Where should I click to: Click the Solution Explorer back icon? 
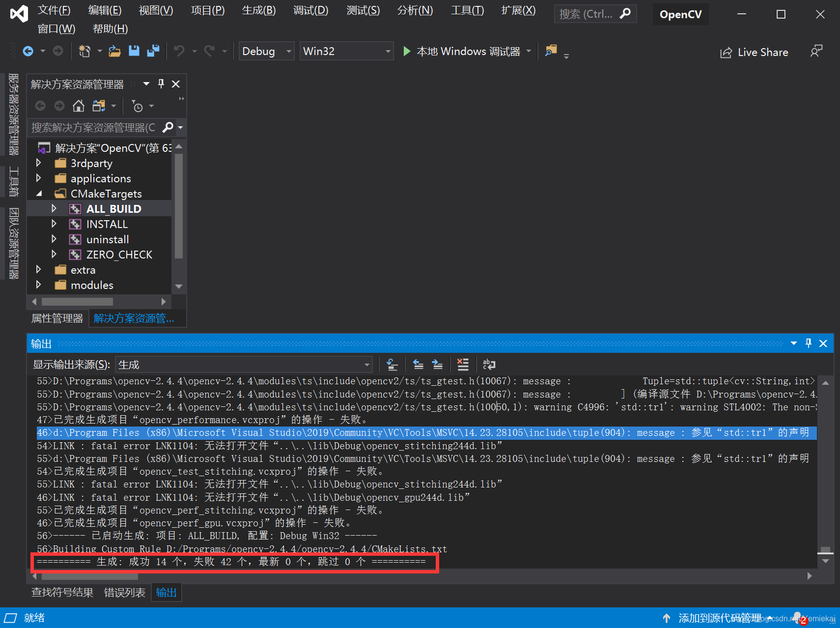[40, 106]
